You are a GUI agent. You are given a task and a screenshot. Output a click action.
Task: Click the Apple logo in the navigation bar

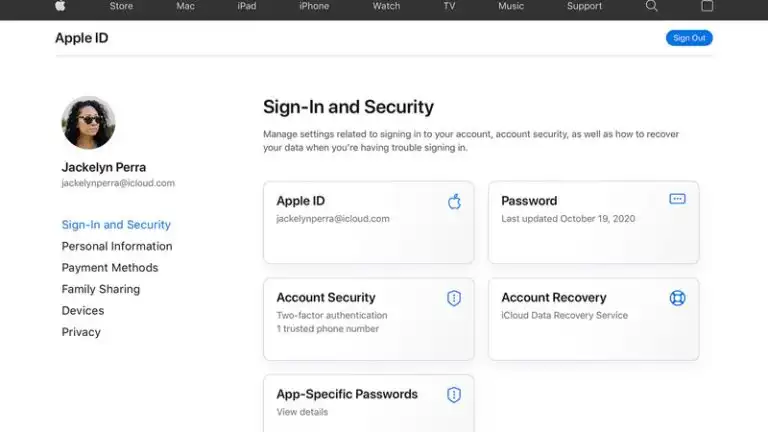tap(60, 6)
